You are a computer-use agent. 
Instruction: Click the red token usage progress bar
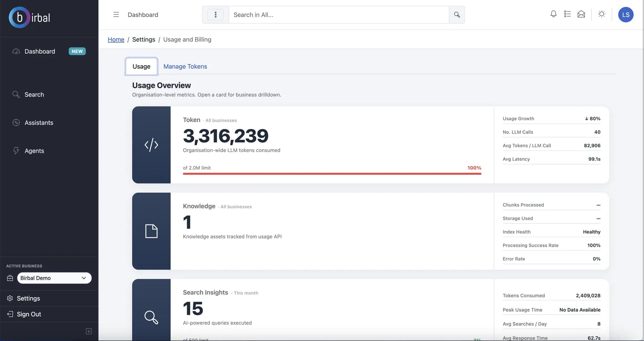332,174
